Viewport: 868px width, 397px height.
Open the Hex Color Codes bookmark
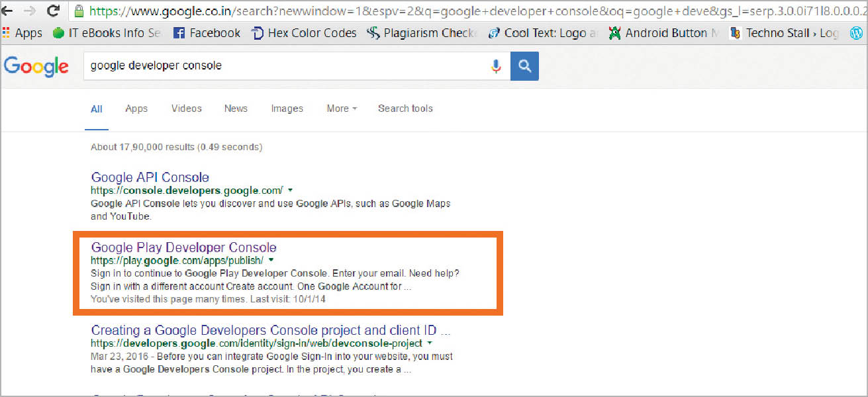(x=304, y=33)
